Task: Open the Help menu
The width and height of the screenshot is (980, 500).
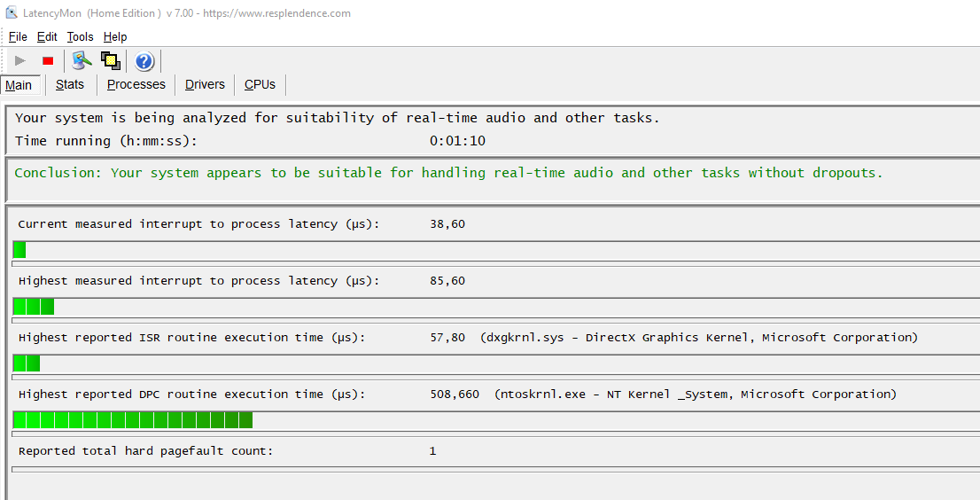Action: click(115, 37)
